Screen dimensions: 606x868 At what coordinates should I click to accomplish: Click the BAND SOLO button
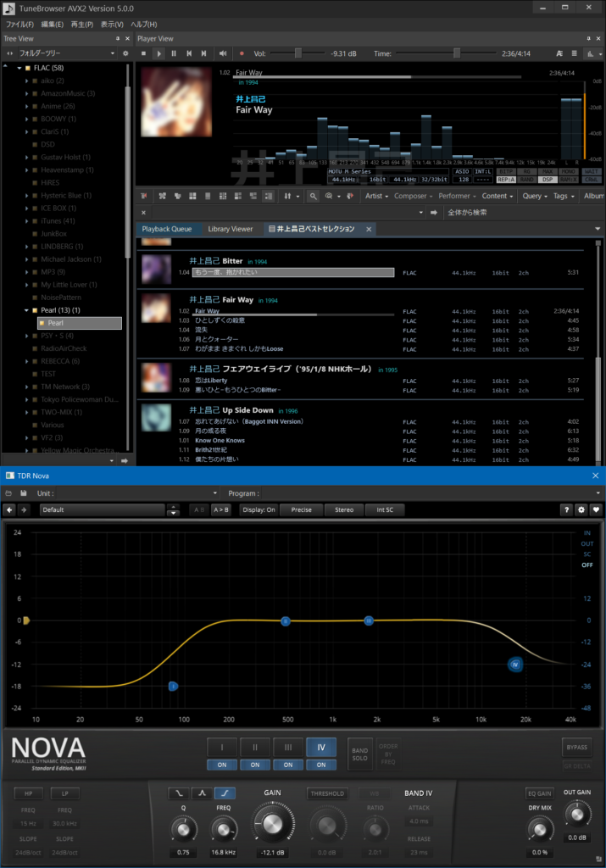pos(359,754)
